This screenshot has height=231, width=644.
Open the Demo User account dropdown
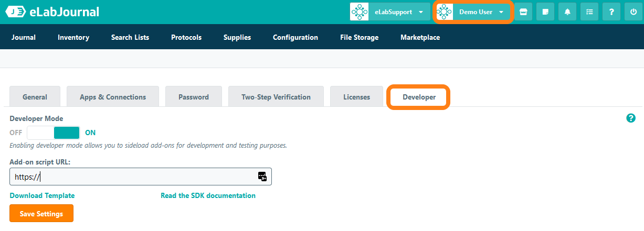tap(472, 12)
